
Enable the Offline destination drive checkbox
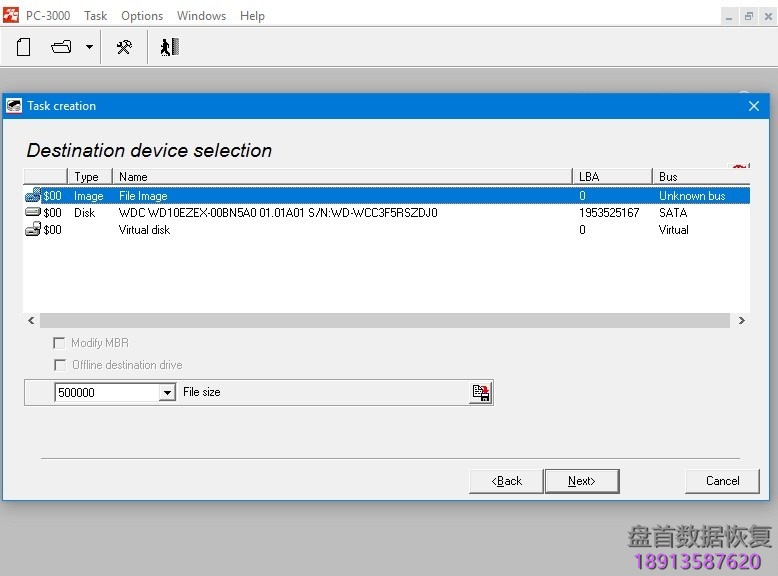(60, 365)
